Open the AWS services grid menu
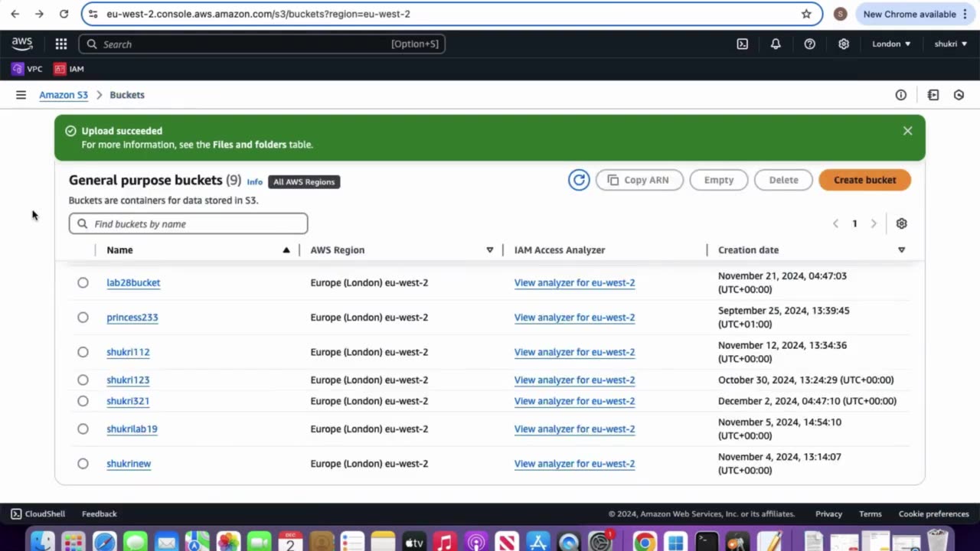 [61, 44]
